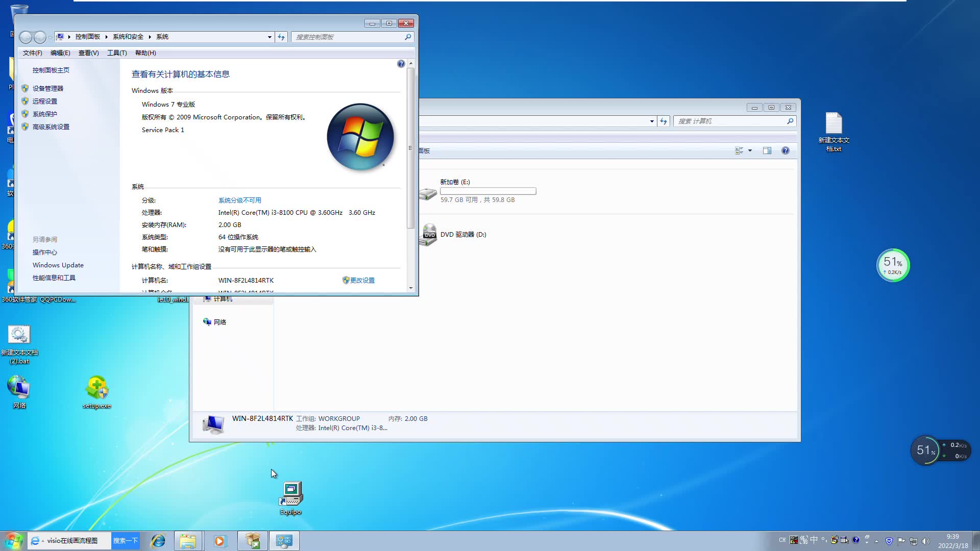This screenshot has height=551, width=980.
Task: Open the Windows Start menu
Action: coord(13,541)
